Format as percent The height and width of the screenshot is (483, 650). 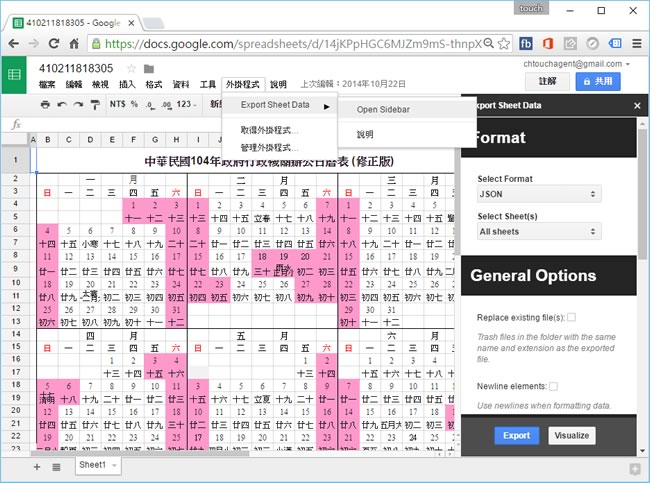click(x=134, y=104)
